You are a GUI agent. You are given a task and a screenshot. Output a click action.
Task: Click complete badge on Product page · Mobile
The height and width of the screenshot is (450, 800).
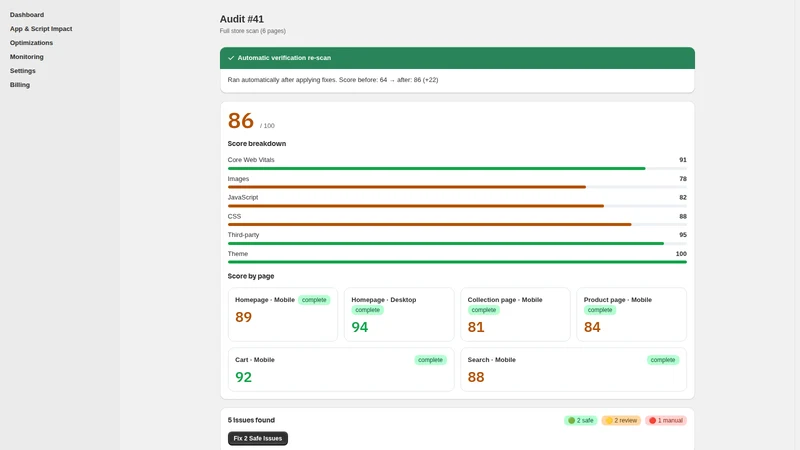(x=599, y=310)
